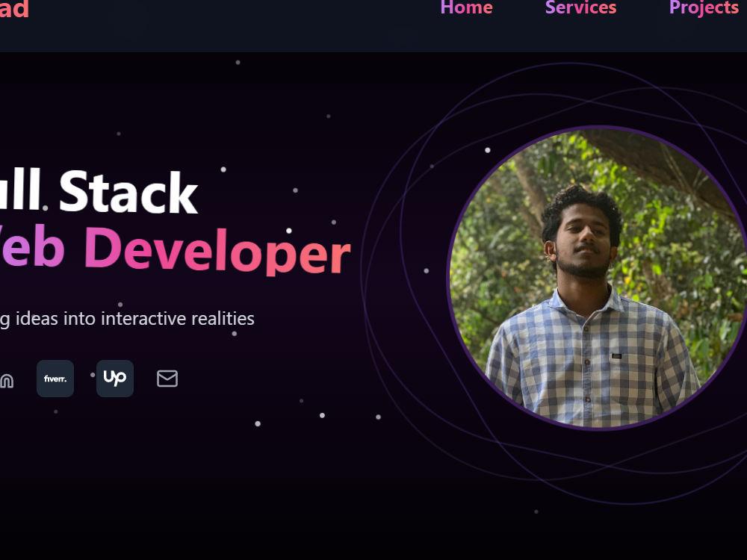Click the 'Stack' heading text
The width and height of the screenshot is (747, 560).
128,192
